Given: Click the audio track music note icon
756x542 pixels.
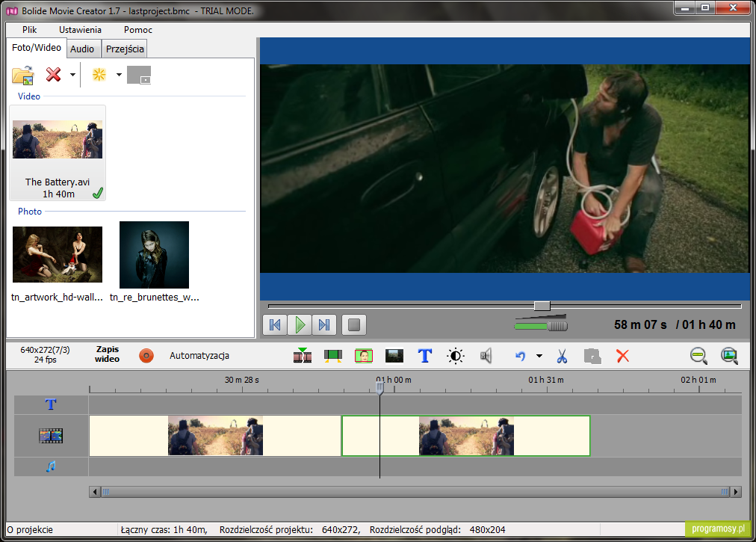Looking at the screenshot, I should (x=51, y=466).
